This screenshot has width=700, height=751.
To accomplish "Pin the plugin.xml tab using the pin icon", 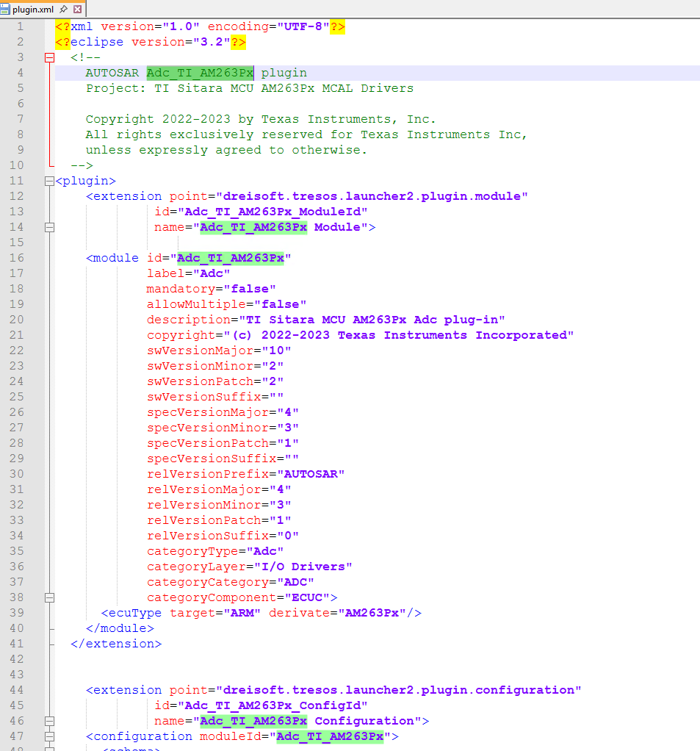I will [63, 9].
